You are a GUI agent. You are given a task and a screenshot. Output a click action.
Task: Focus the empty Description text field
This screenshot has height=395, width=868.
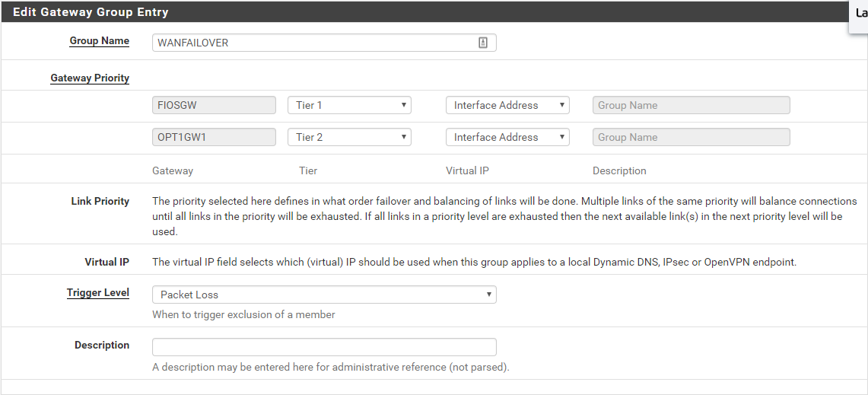pyautogui.click(x=324, y=347)
